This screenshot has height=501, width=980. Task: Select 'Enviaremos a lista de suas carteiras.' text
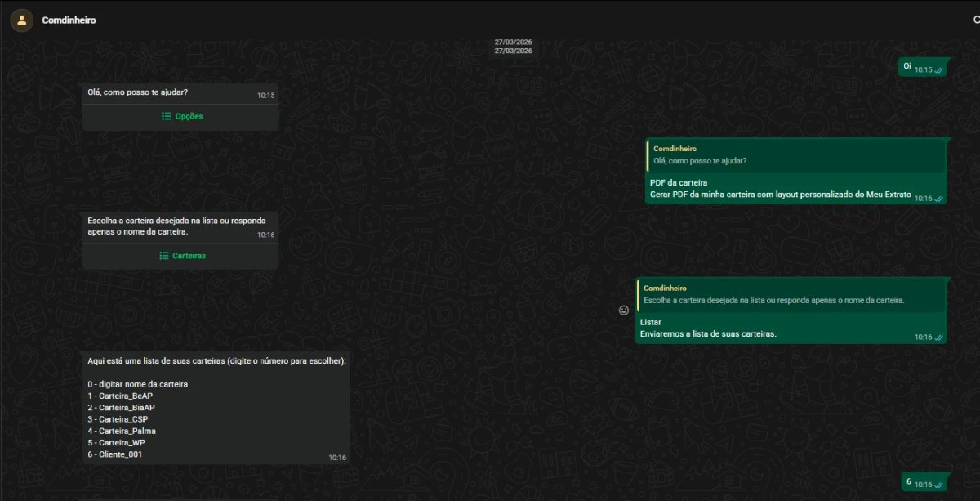[x=708, y=333]
